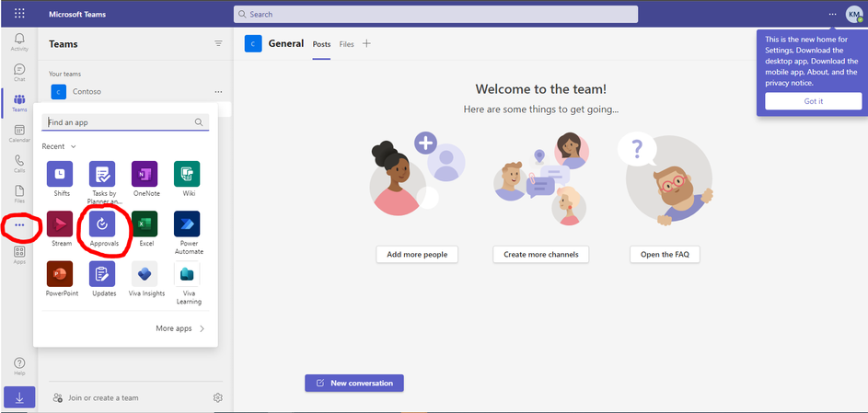Open Chat from the left rail
The height and width of the screenshot is (413, 868).
(x=19, y=73)
